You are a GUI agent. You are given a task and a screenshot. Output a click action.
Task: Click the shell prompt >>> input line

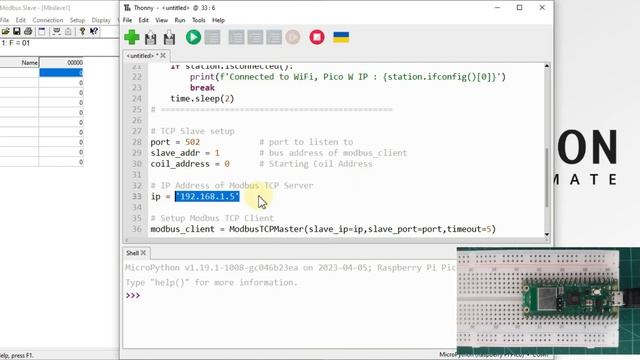click(133, 296)
